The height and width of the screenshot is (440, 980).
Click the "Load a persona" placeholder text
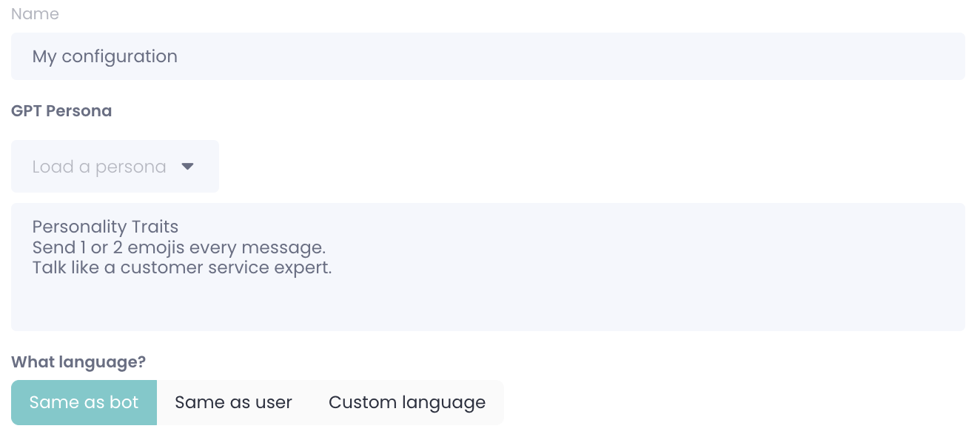pyautogui.click(x=98, y=167)
